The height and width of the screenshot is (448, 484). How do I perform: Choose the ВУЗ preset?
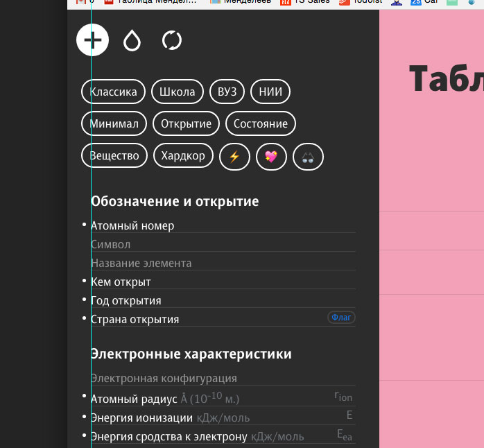227,92
